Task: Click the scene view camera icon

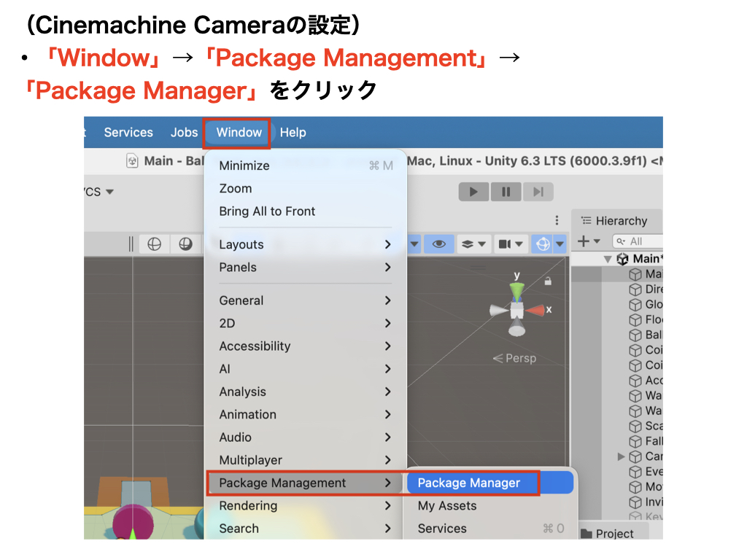Action: [506, 244]
